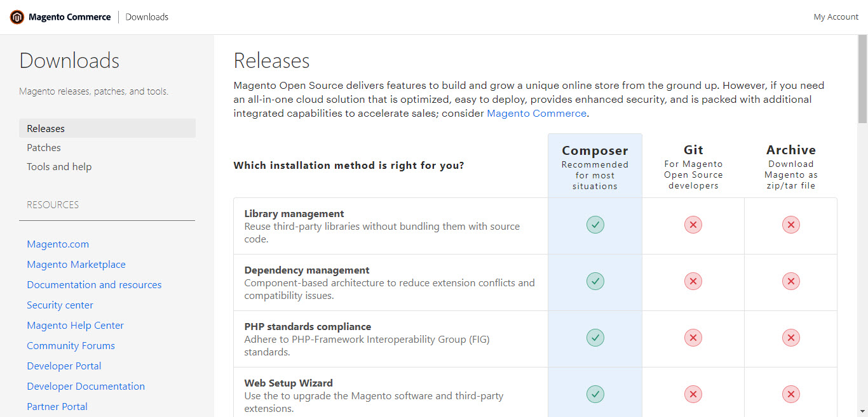Open Developer Documentation link

tap(86, 387)
